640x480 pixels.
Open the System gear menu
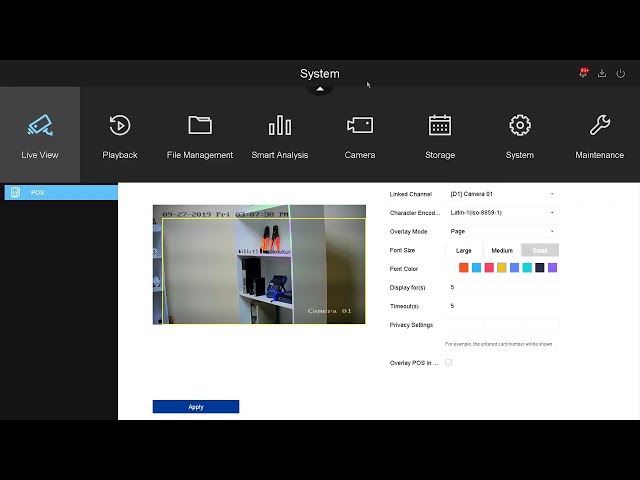click(x=520, y=135)
